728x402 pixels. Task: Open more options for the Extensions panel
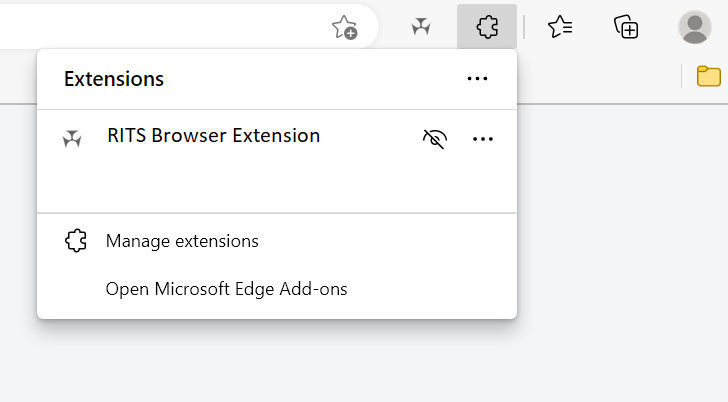click(477, 79)
